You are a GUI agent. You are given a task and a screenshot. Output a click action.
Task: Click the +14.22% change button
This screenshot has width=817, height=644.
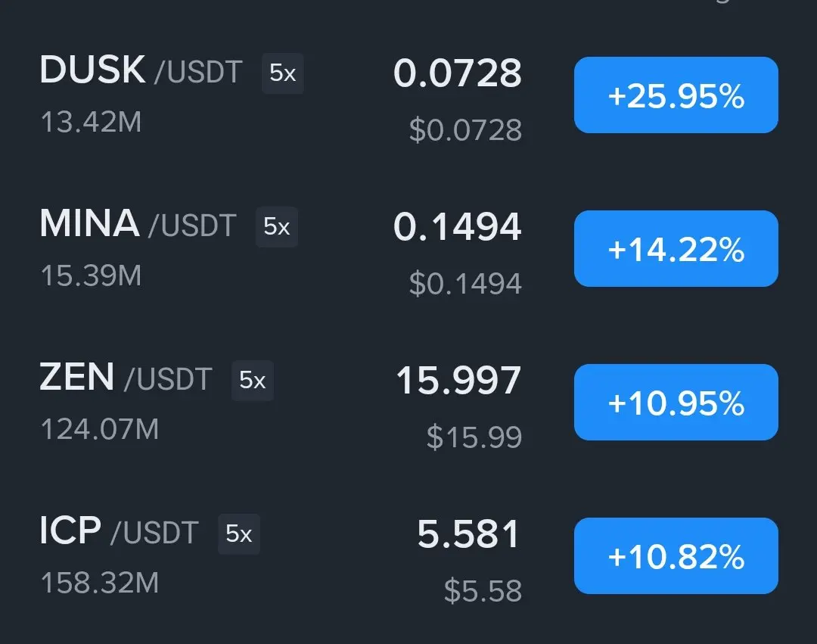[x=676, y=248]
